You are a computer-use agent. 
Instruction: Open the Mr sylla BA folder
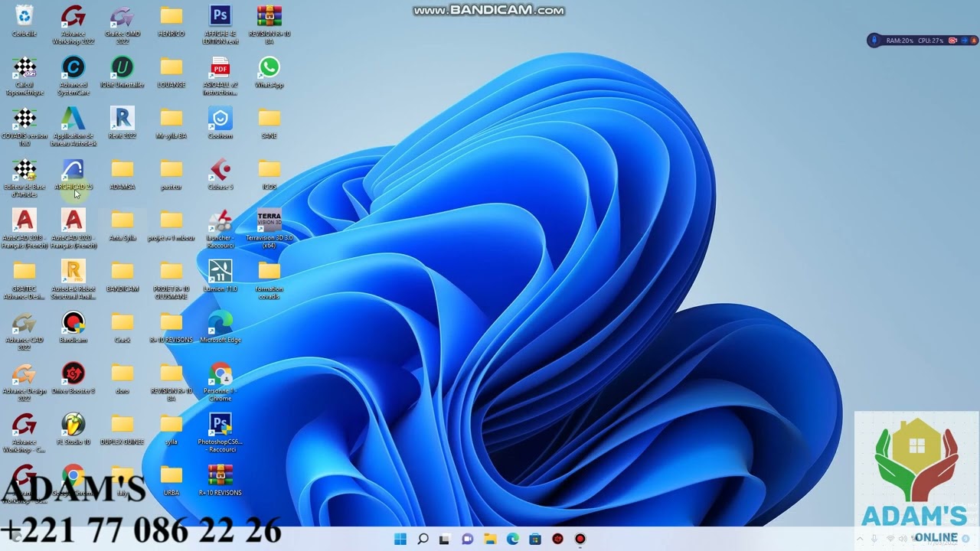(x=171, y=124)
